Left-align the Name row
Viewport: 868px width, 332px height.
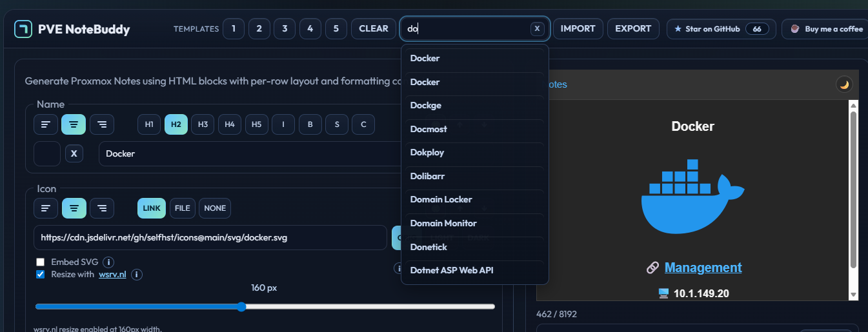point(45,124)
